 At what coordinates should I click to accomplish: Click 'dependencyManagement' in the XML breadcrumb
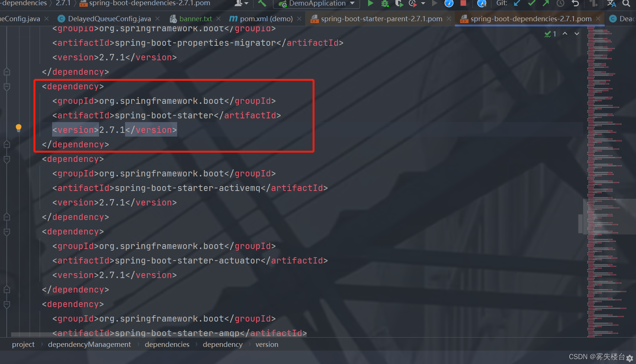[89, 345]
